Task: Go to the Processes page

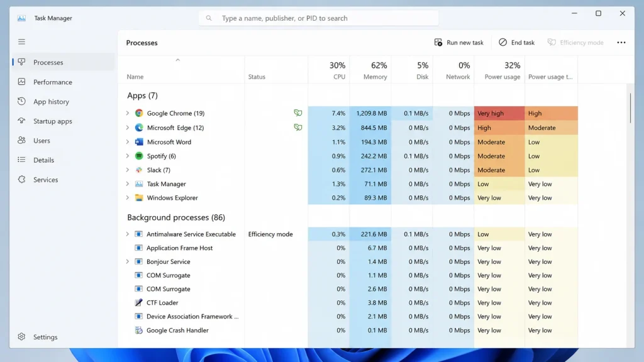Action: pos(64,62)
